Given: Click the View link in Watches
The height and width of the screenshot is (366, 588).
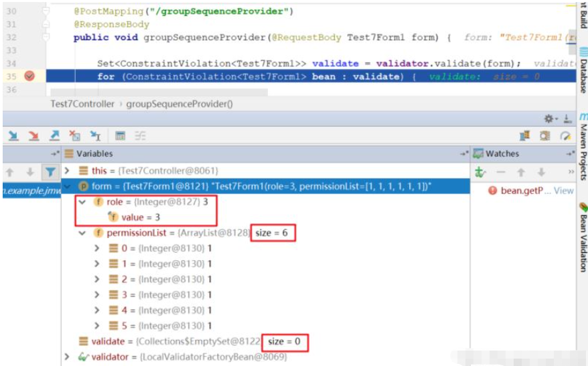Looking at the screenshot, I should tap(564, 190).
